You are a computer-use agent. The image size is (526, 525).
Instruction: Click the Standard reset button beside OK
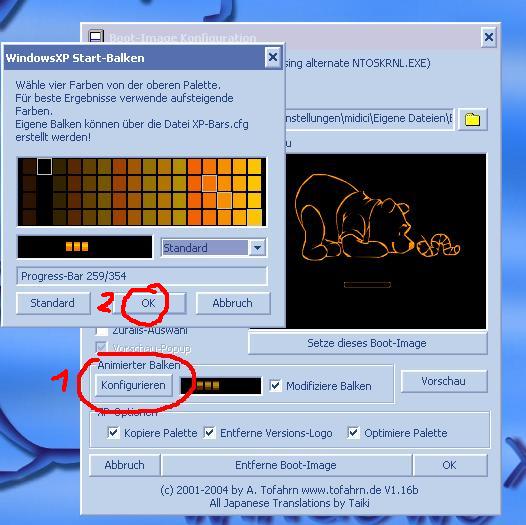click(x=53, y=303)
